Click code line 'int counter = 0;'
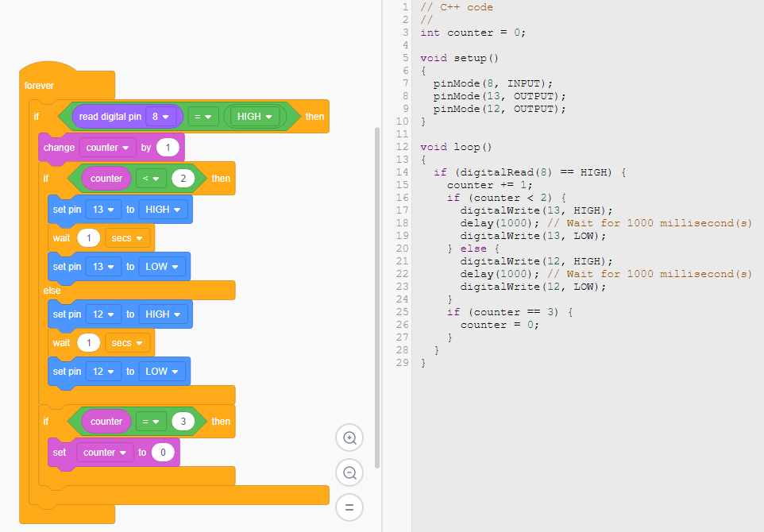The image size is (764, 532). coord(473,33)
